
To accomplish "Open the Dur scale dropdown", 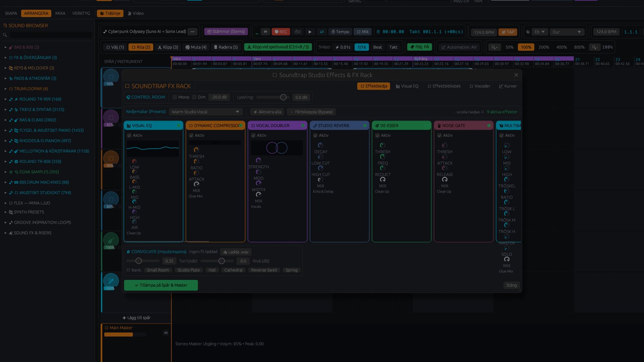I will coord(567,32).
